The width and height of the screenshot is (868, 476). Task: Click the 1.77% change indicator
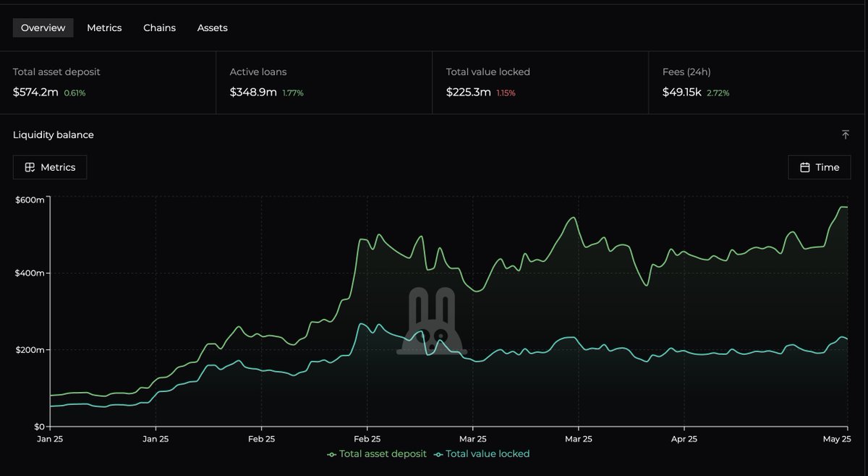coord(293,93)
